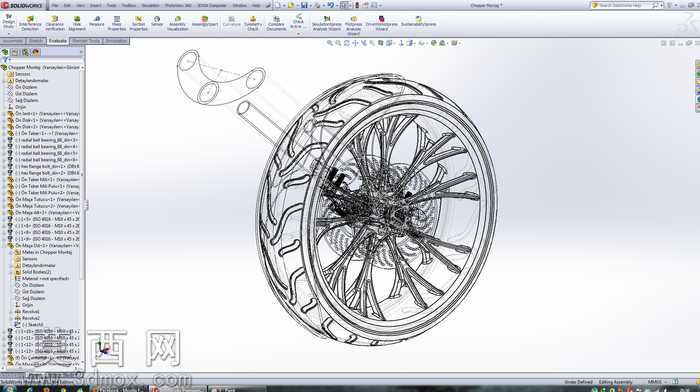Open the Undo history dropdown arrow
Screen dimensions: 700x392
tap(337, 5)
